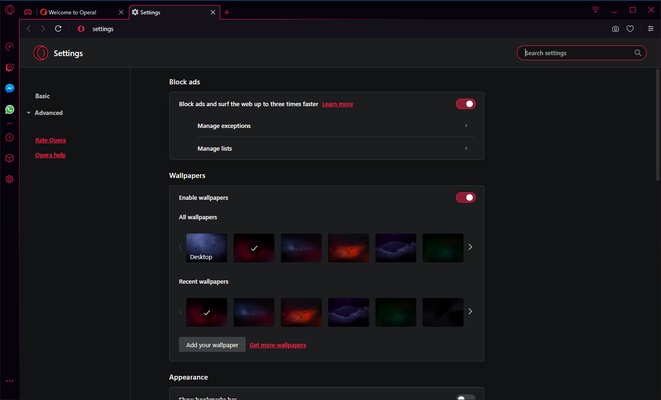Screen dimensions: 661x400
Task: Select checked red wallpaper in Recent wallpapers
Action: pyautogui.click(x=207, y=312)
